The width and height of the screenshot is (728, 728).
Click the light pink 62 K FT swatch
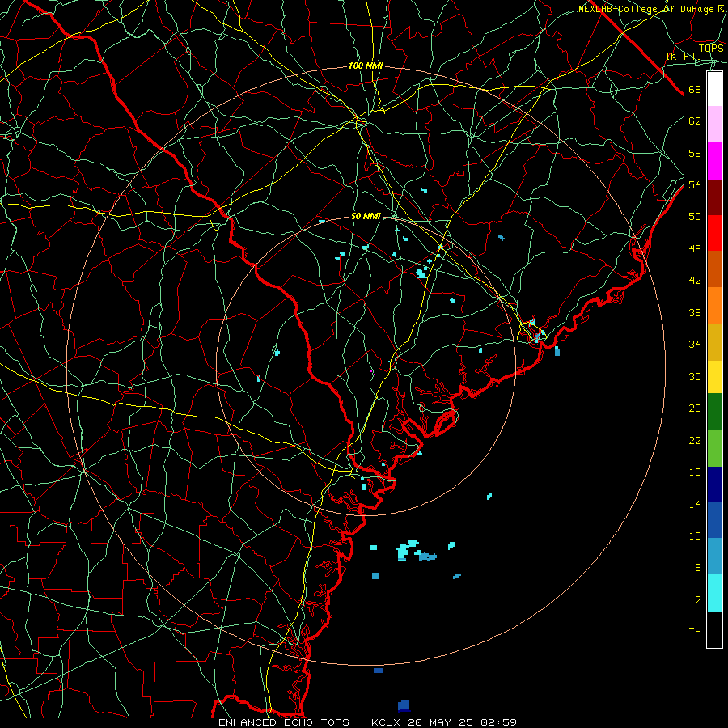point(714,124)
